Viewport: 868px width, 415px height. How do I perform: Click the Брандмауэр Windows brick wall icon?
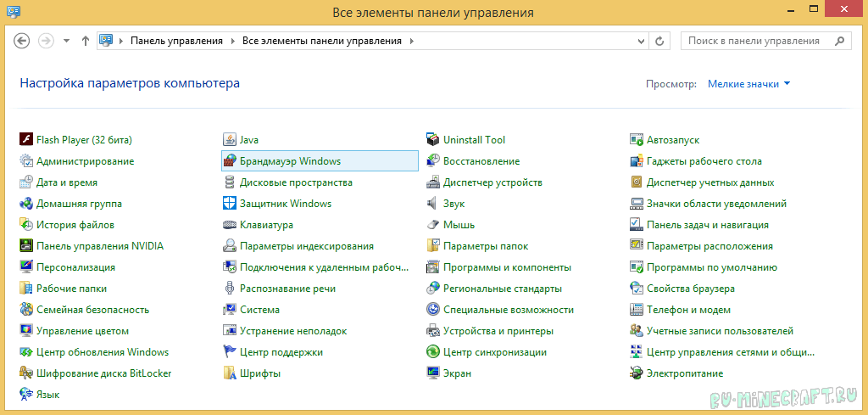click(230, 161)
